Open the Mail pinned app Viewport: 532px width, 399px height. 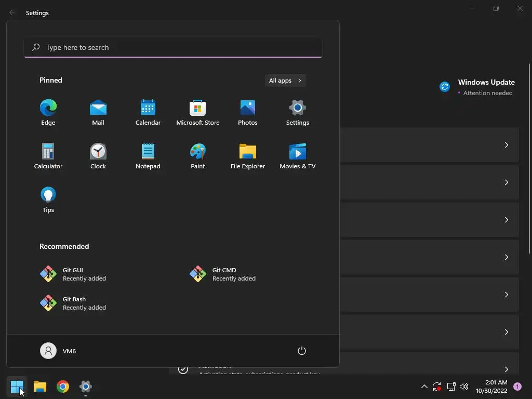click(98, 113)
